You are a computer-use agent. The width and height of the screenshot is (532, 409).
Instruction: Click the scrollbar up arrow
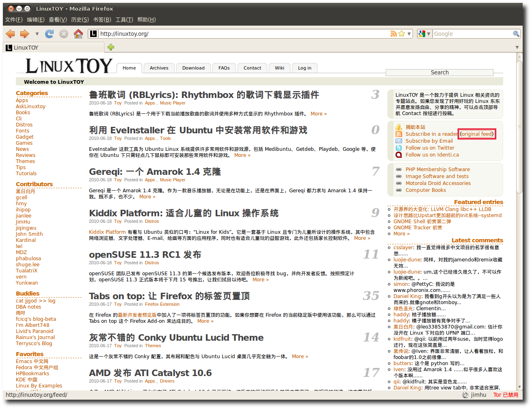[519, 57]
